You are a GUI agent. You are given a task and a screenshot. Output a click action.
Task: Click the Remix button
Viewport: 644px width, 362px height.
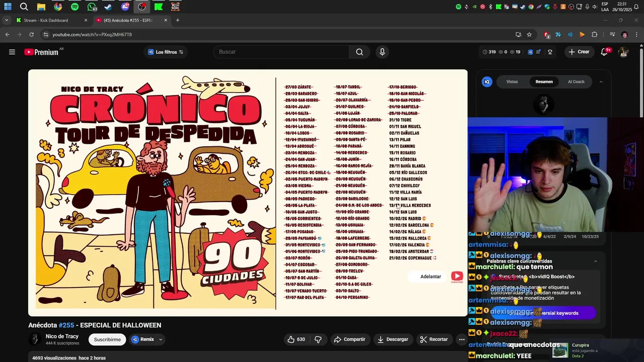142,339
